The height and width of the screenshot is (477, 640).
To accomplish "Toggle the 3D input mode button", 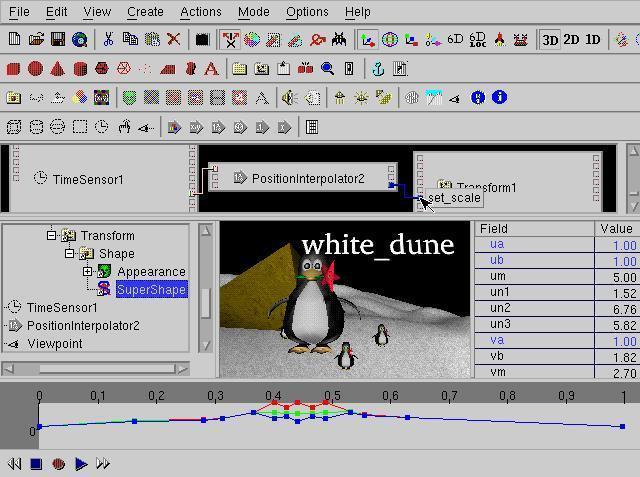I will point(550,40).
